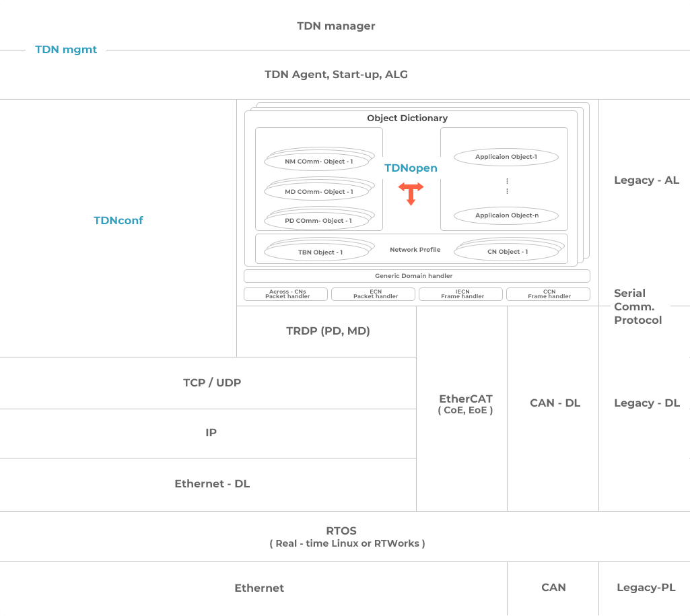Viewport: 690px width, 616px height.
Task: Click the Applicaion Object-n ellipse
Action: pos(506,215)
